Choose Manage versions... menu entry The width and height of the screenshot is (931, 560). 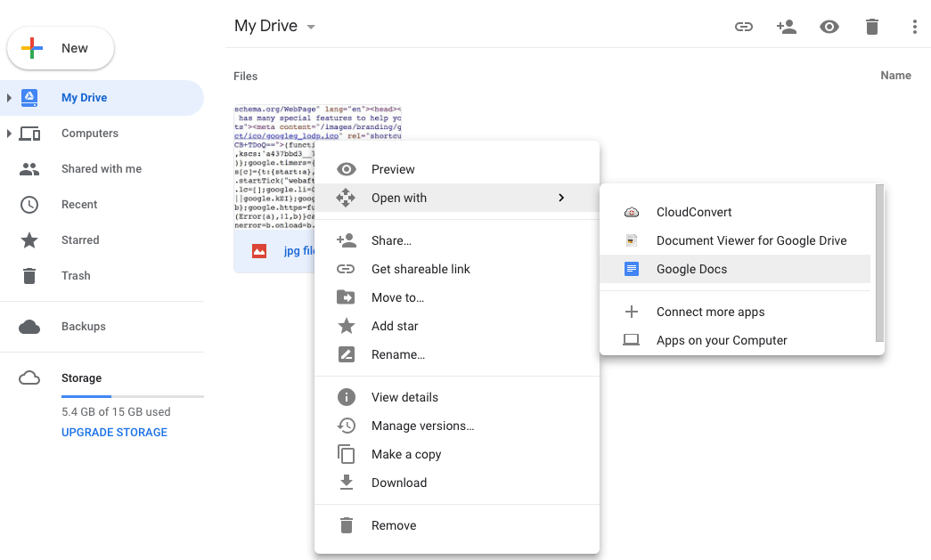[x=457, y=426]
